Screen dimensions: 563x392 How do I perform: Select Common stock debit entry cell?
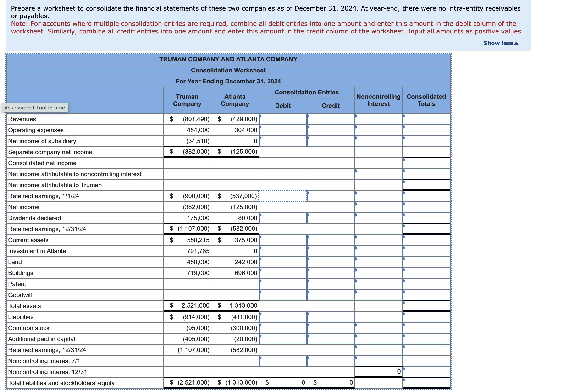point(283,328)
